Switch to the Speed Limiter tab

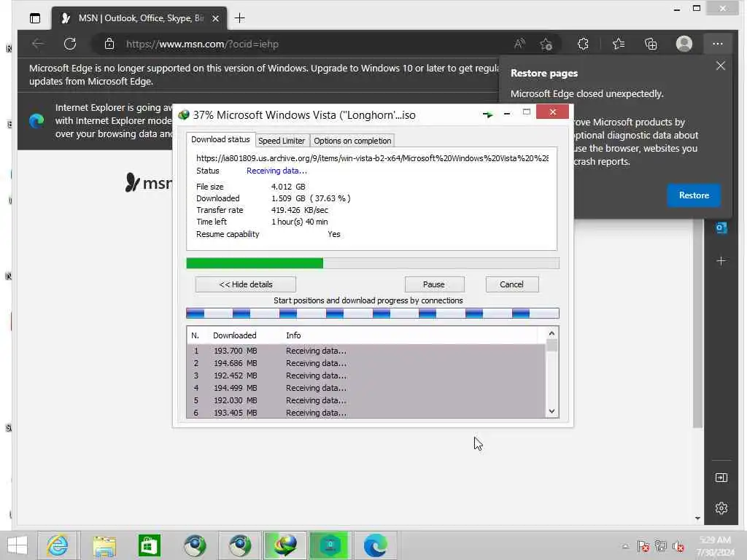click(x=282, y=141)
